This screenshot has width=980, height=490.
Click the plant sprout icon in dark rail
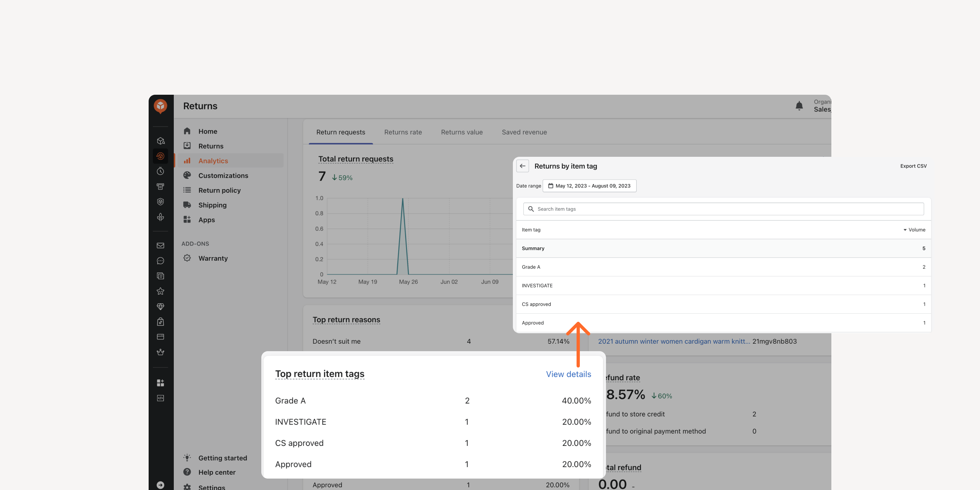click(160, 217)
